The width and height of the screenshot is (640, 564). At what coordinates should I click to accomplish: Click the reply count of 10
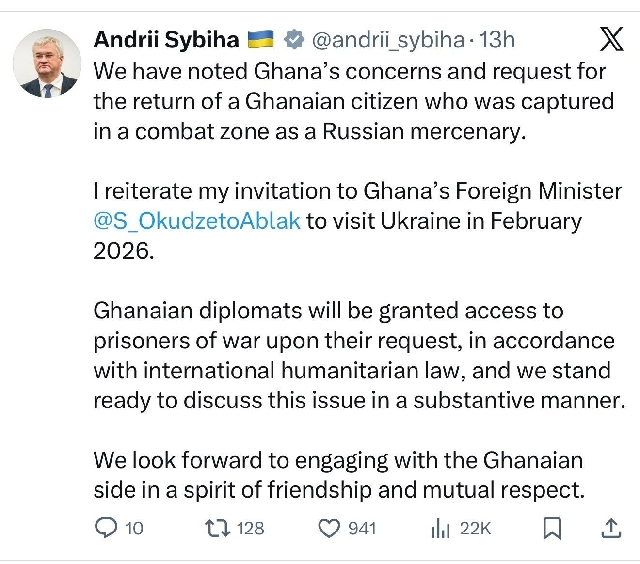(135, 528)
